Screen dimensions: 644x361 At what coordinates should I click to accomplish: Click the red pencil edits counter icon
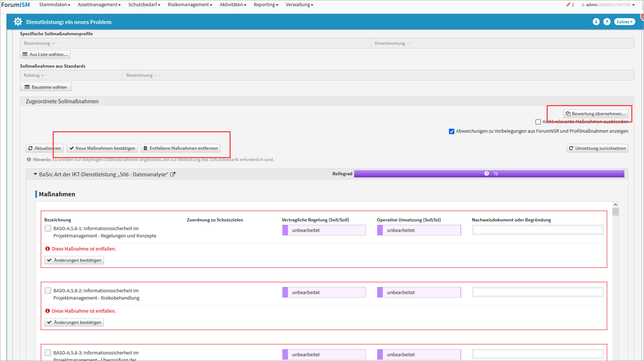(568, 5)
